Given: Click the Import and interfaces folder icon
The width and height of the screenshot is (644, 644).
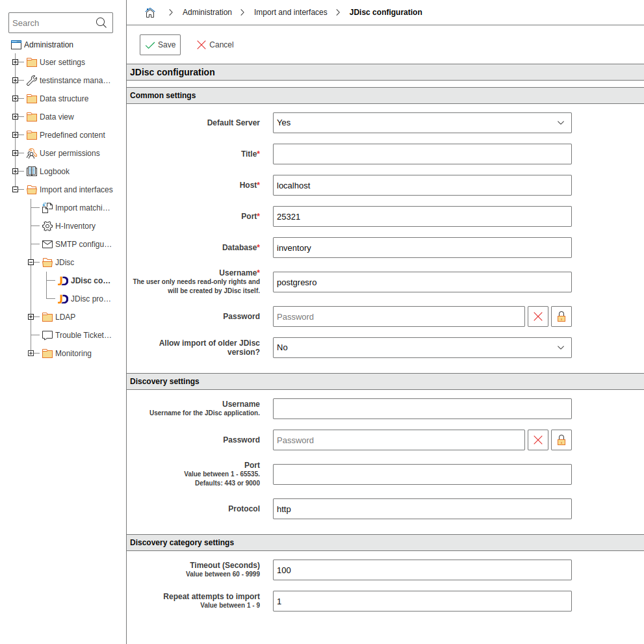Looking at the screenshot, I should 32,190.
